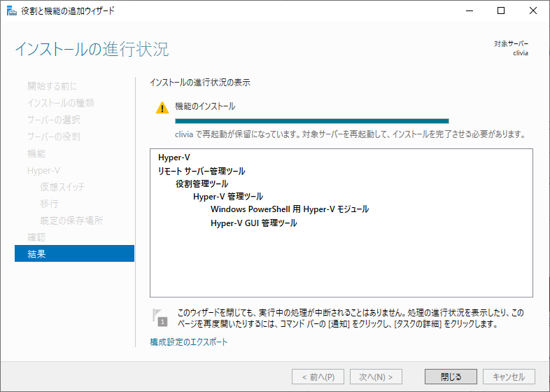Viewport: 550px width, 392px height.
Task: Select the 結果 step in the sidebar
Action: pos(74,253)
